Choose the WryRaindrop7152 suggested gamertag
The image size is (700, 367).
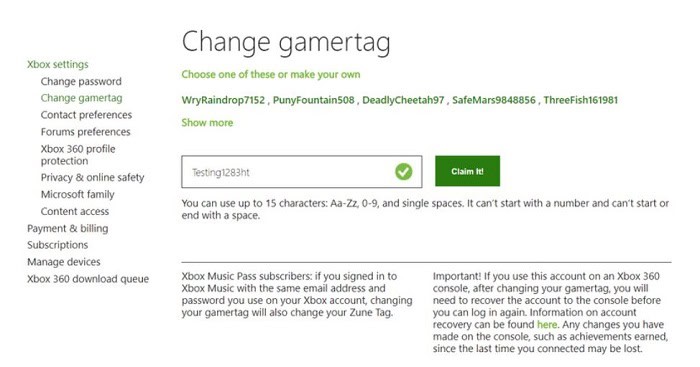223,100
